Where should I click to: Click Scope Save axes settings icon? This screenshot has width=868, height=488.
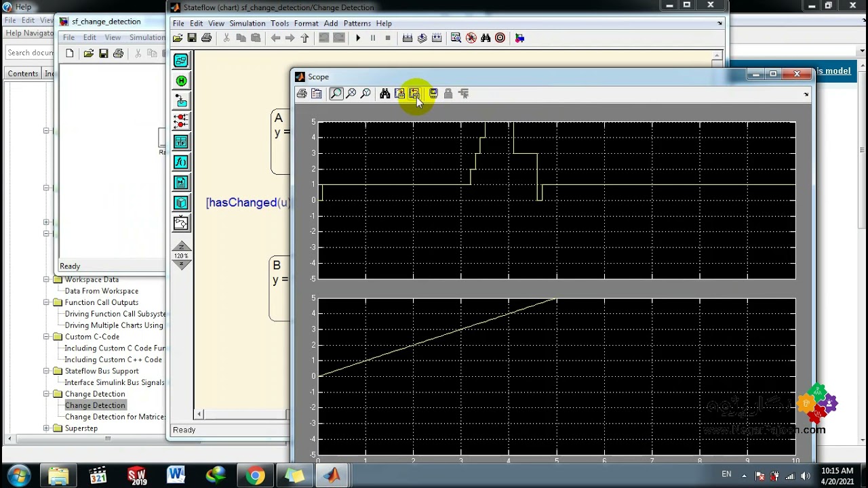399,94
